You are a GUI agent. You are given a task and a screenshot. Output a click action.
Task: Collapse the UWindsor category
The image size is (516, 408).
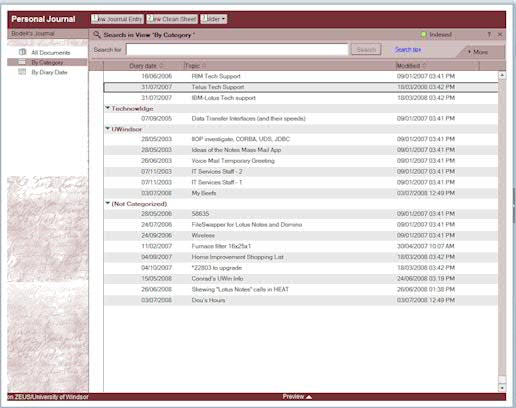click(x=108, y=129)
